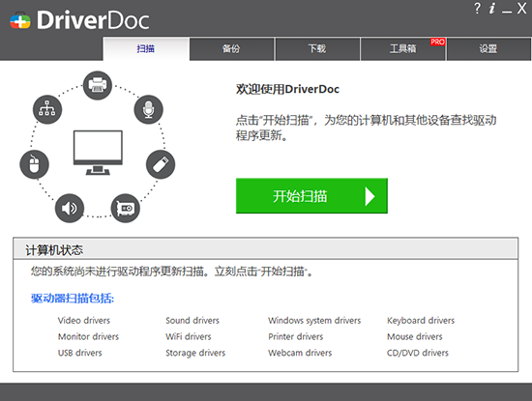Open the info "i" icon
Viewport: 532px width, 401px height.
click(x=491, y=8)
